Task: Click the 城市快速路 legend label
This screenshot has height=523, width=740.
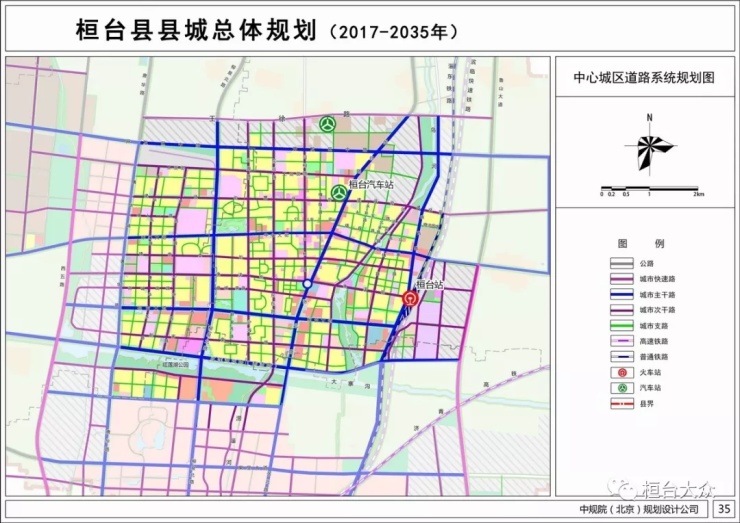Action: (x=657, y=279)
